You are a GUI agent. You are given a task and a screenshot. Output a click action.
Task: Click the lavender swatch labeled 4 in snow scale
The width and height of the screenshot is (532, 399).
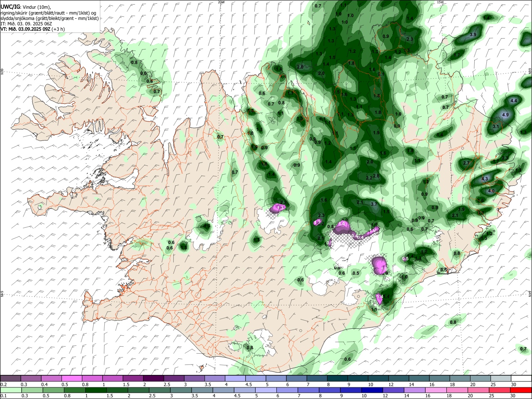click(235, 379)
